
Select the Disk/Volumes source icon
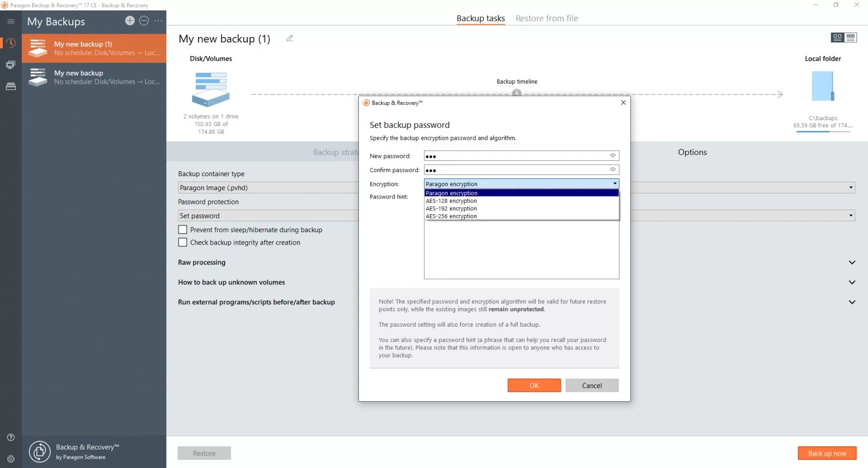tap(211, 89)
